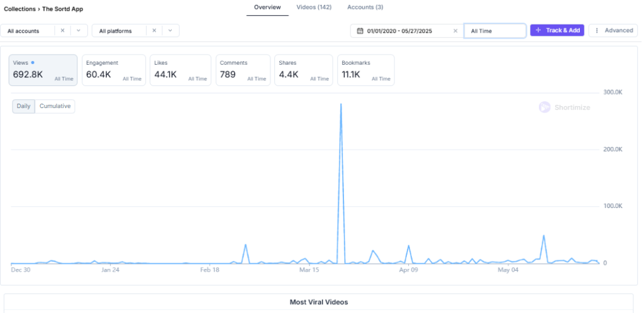This screenshot has height=313, width=644.
Task: Switch chart to Cumulative view
Action: (55, 106)
